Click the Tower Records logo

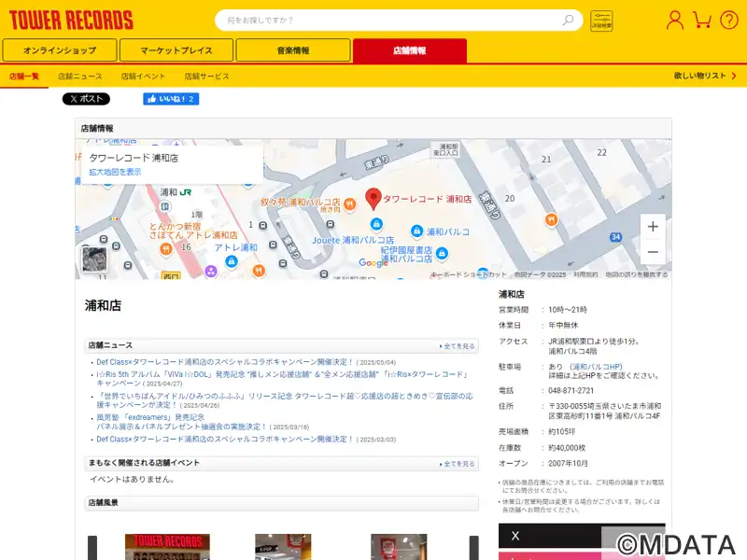[71, 20]
